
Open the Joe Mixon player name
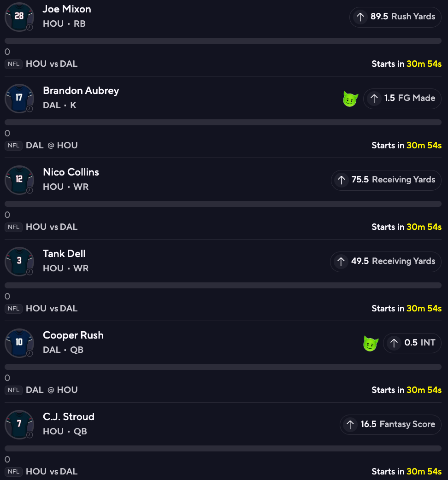(x=67, y=9)
